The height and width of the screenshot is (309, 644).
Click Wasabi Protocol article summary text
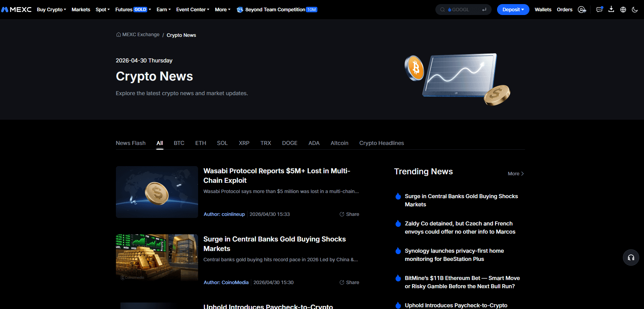[x=281, y=191]
